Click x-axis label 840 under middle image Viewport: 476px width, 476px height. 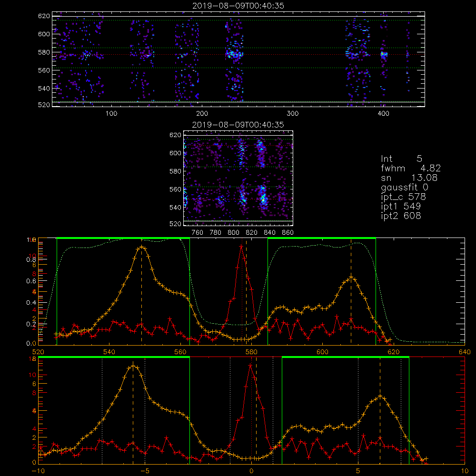[269, 232]
